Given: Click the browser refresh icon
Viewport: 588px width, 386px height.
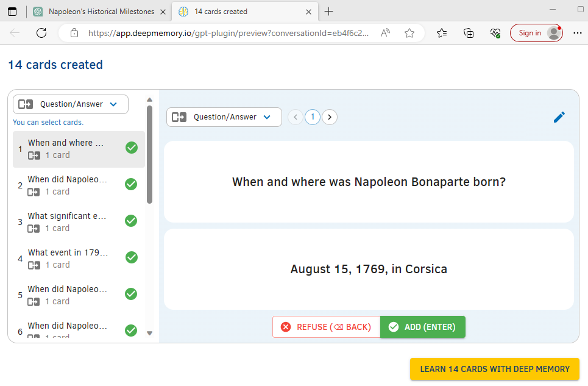Looking at the screenshot, I should tap(41, 33).
